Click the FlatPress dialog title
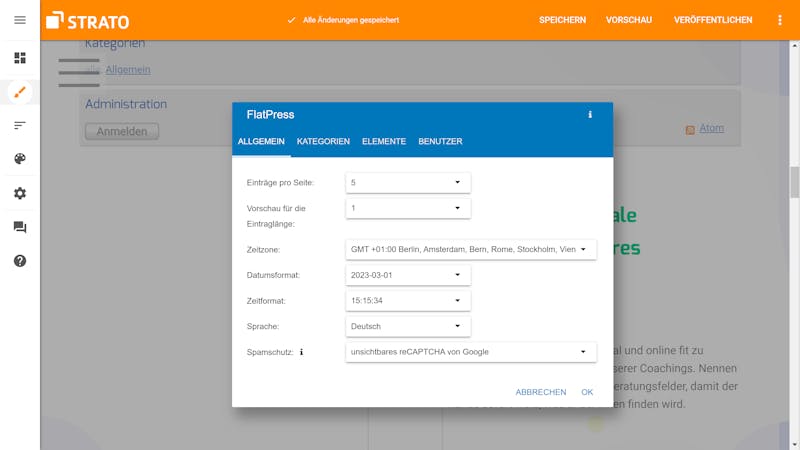 click(x=270, y=115)
